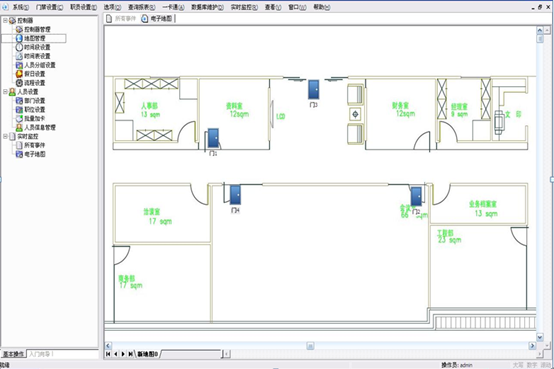Open the 查询报表 menu

[x=141, y=7]
